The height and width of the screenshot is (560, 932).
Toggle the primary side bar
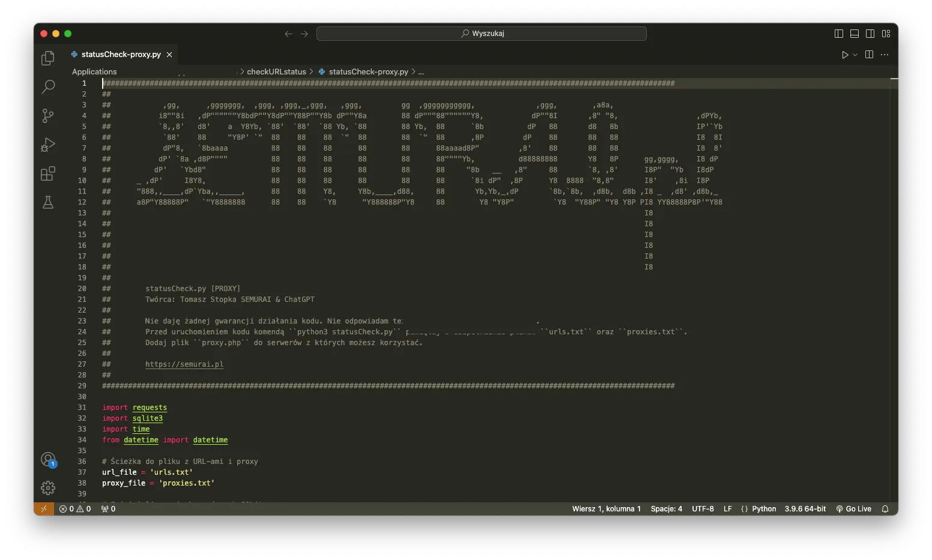pos(839,34)
